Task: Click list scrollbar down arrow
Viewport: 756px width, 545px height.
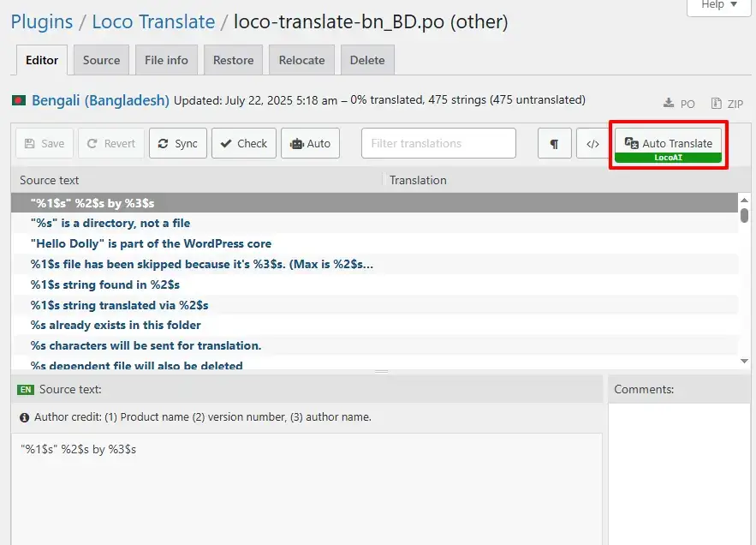Action: [x=744, y=361]
